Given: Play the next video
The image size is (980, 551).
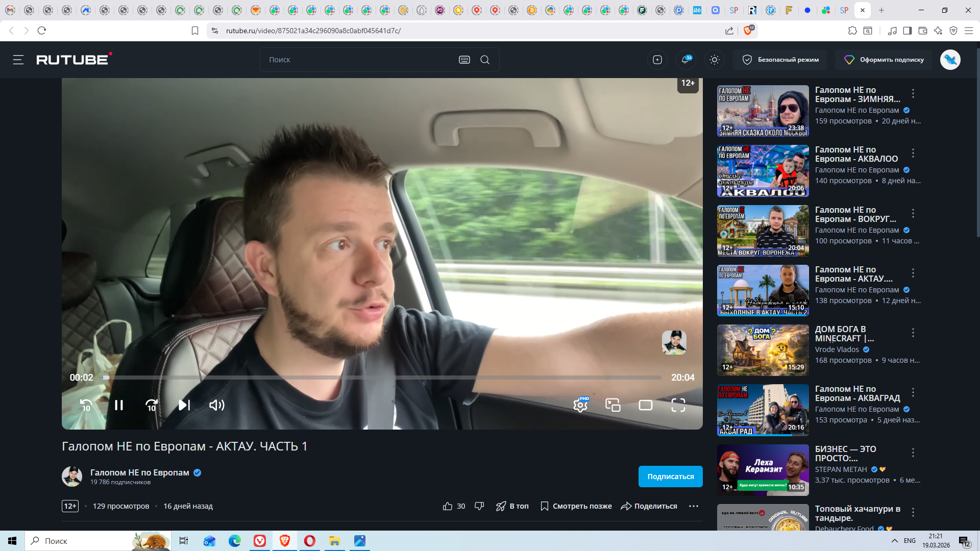Looking at the screenshot, I should tap(184, 405).
